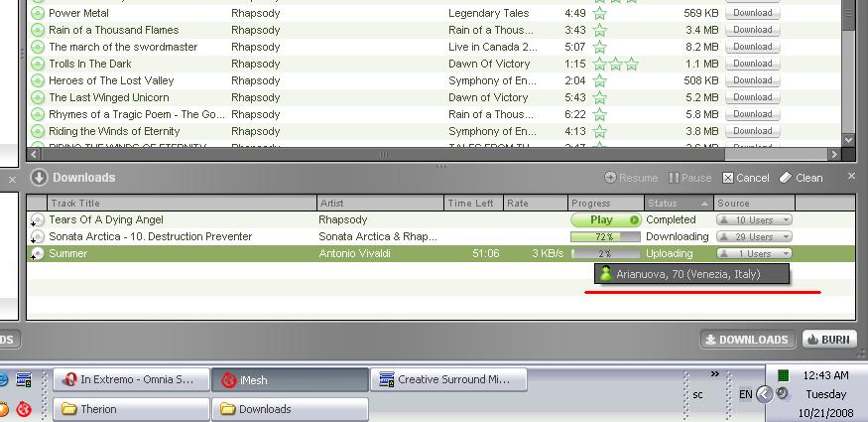868x422 pixels.
Task: Click the horizontal scrollbar thumb in the results list
Action: coord(384,155)
